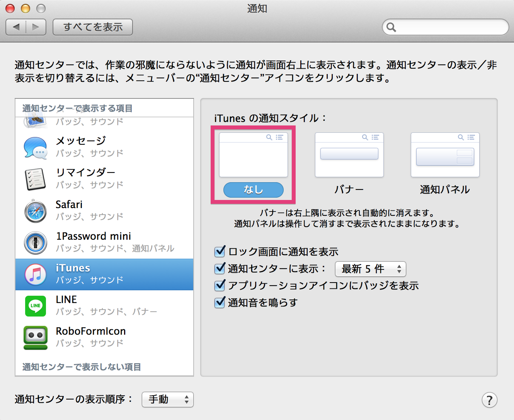Uncheck 通知音を鳴らす checkbox
The height and width of the screenshot is (420, 514).
(x=220, y=302)
